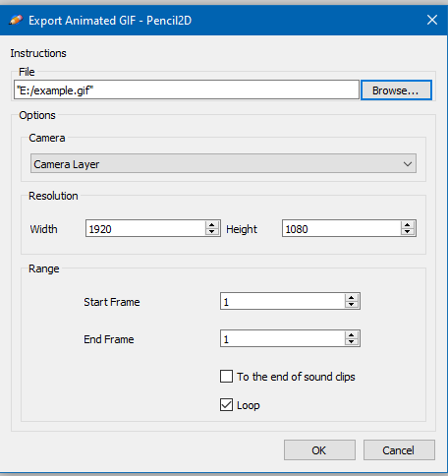Increment the End Frame value

pos(352,334)
